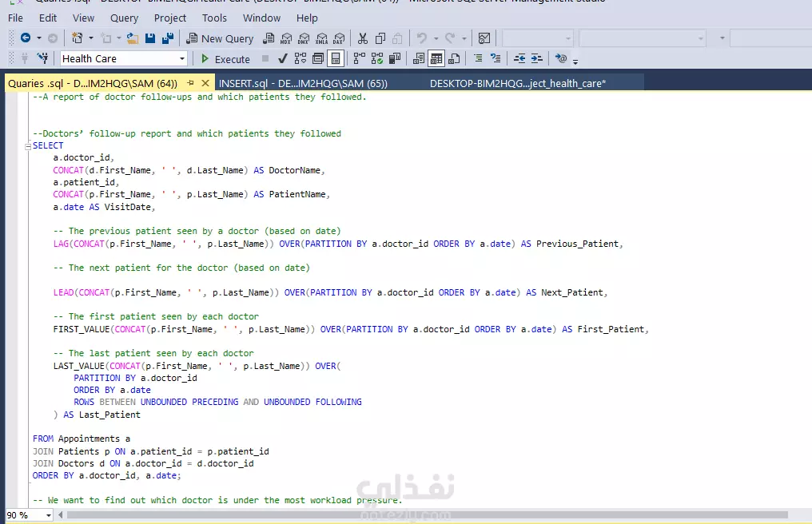Open the File menu

pyautogui.click(x=15, y=18)
